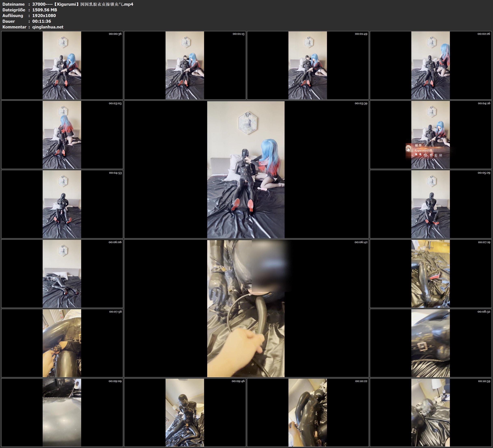Open the thumbnail timestamped 00:07:56

[62, 343]
